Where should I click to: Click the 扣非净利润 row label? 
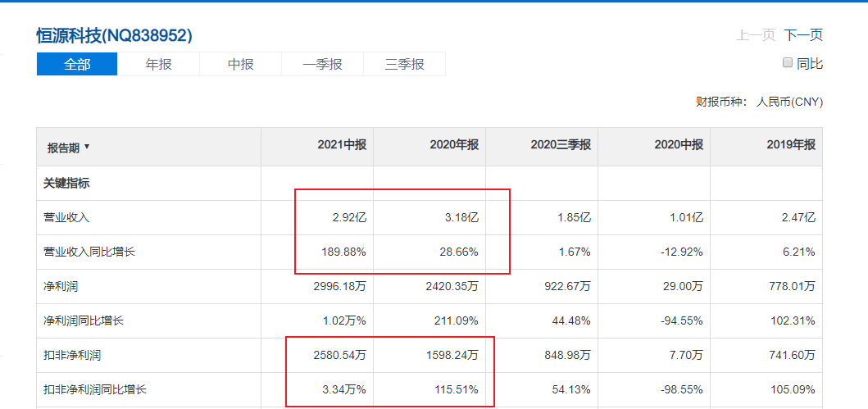(72, 356)
